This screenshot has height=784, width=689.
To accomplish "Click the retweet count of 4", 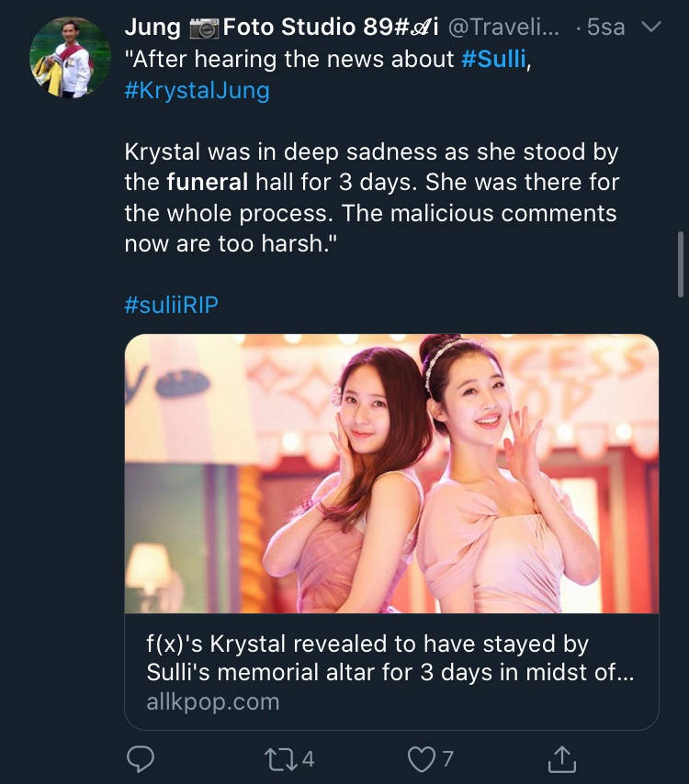I will pyautogui.click(x=308, y=758).
